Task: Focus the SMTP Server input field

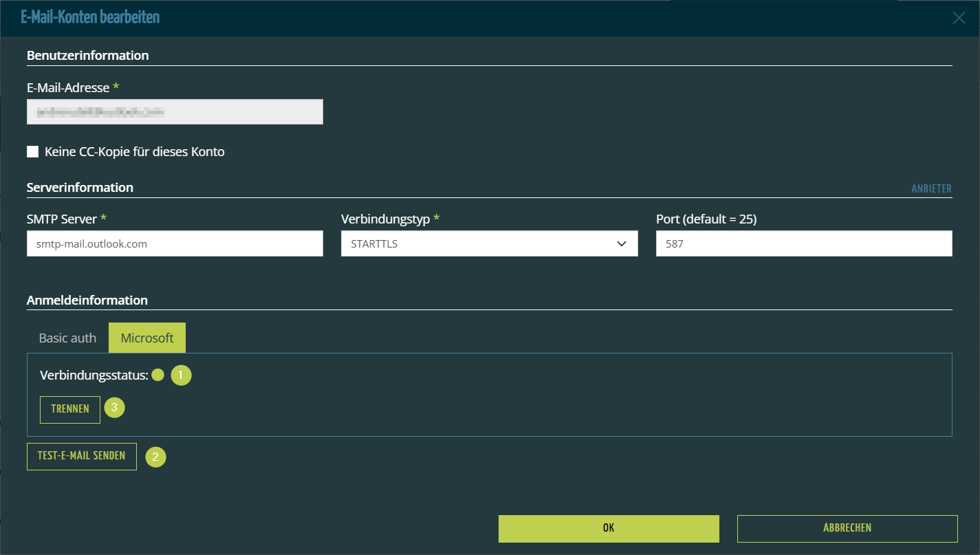Action: click(x=175, y=243)
